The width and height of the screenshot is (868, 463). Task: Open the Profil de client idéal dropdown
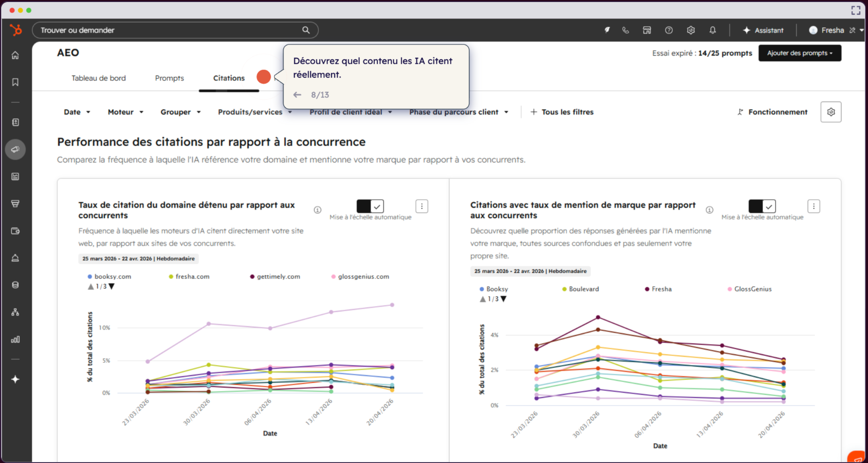pos(351,113)
